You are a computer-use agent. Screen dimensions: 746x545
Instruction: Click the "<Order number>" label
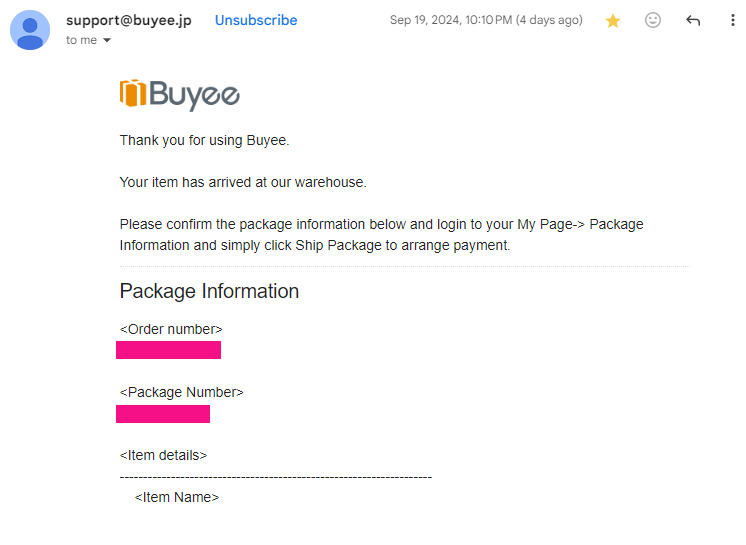(x=171, y=329)
